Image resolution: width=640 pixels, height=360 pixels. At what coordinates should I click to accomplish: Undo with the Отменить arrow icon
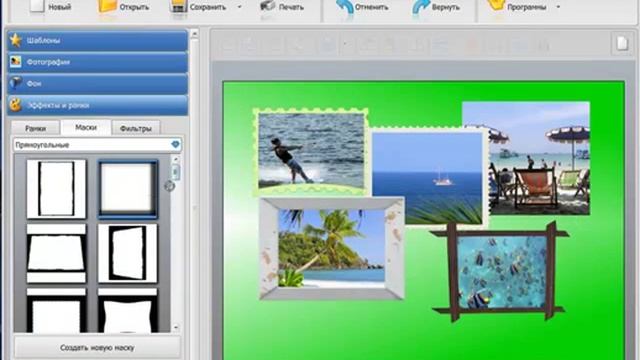(x=344, y=6)
